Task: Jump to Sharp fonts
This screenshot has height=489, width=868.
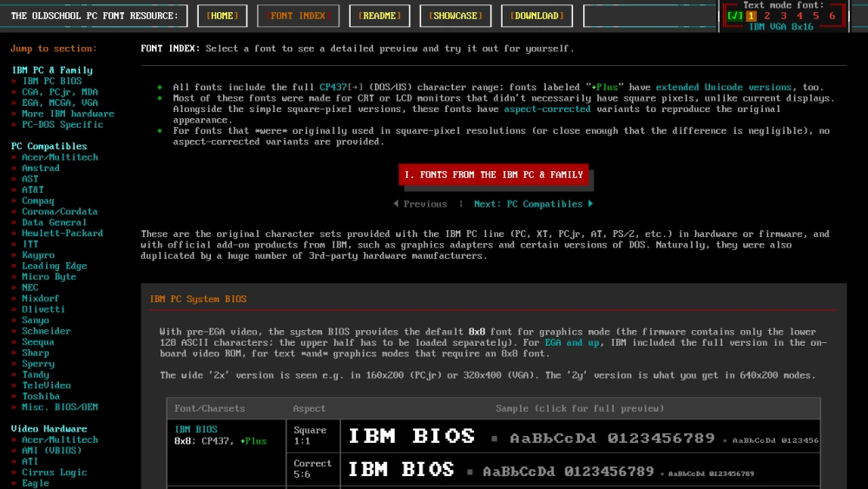Action: (35, 353)
